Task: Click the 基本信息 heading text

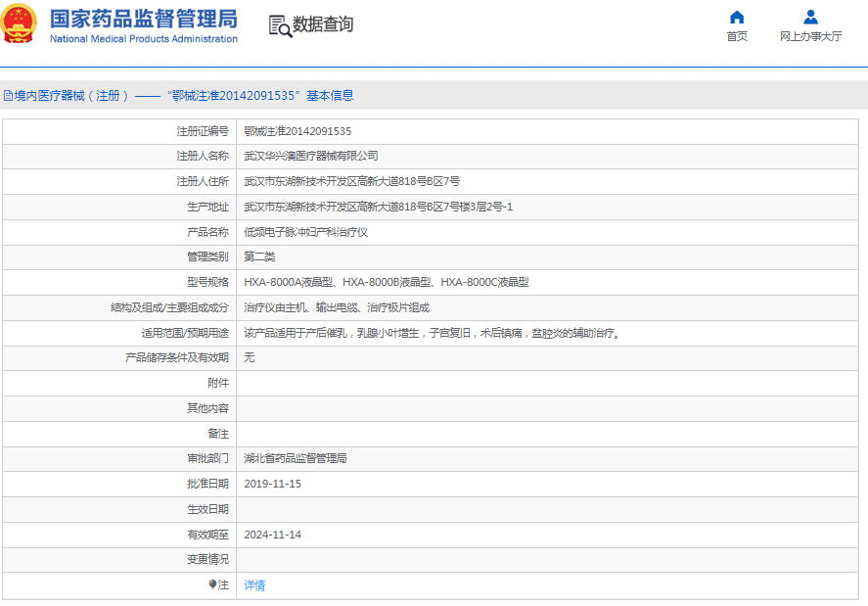Action: [330, 96]
